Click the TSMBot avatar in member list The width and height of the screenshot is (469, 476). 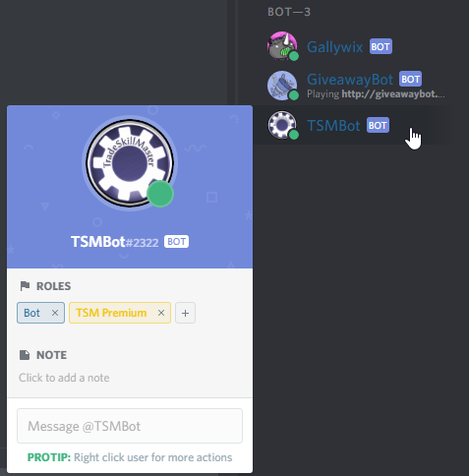(282, 125)
